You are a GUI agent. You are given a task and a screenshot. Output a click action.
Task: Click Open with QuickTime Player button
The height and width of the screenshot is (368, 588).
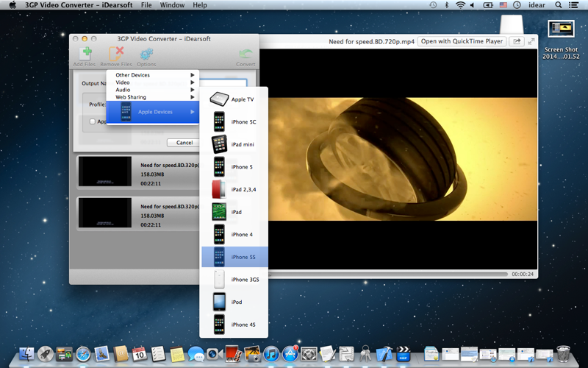click(x=462, y=42)
